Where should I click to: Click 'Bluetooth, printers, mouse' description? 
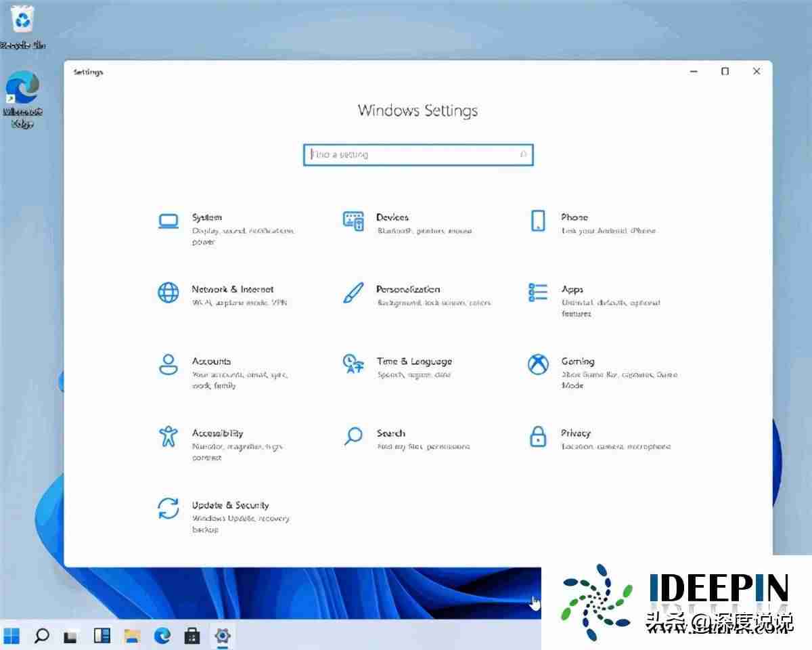click(424, 231)
